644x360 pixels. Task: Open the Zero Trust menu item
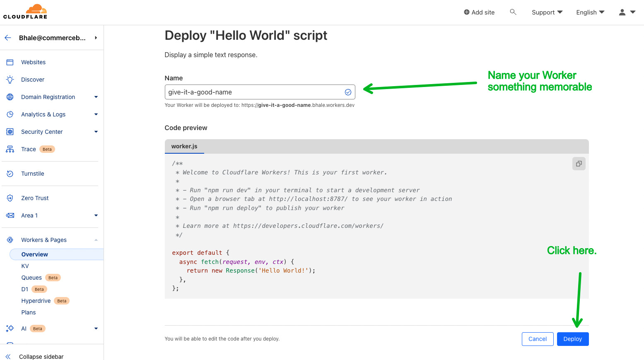35,198
